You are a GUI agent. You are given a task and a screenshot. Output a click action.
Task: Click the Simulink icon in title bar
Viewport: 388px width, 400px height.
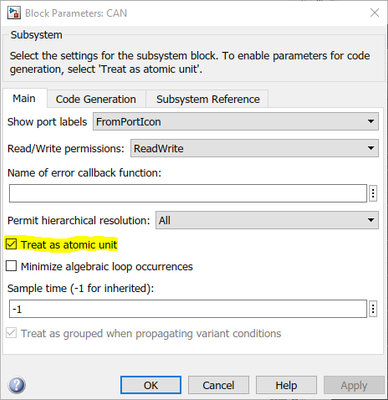click(x=14, y=13)
